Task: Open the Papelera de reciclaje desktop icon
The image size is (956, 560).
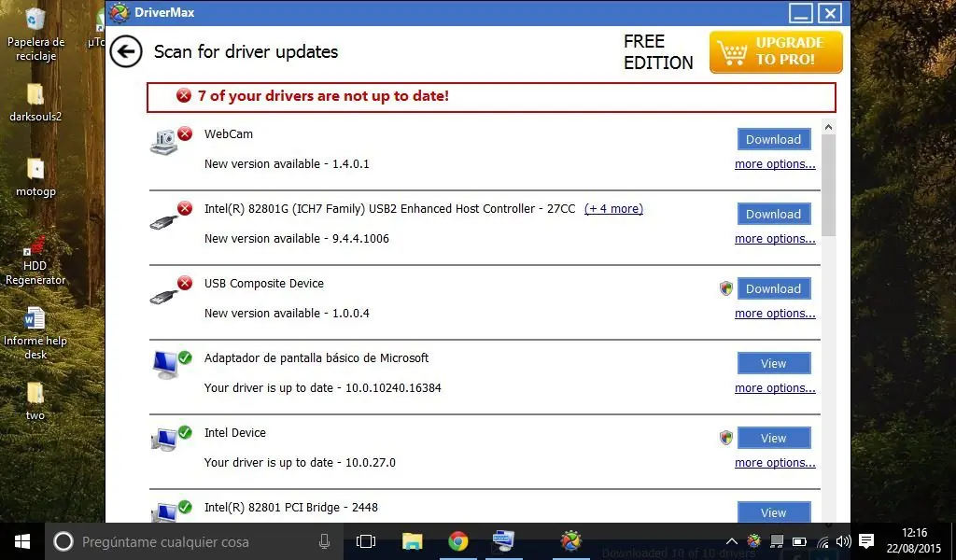Action: (x=35, y=35)
